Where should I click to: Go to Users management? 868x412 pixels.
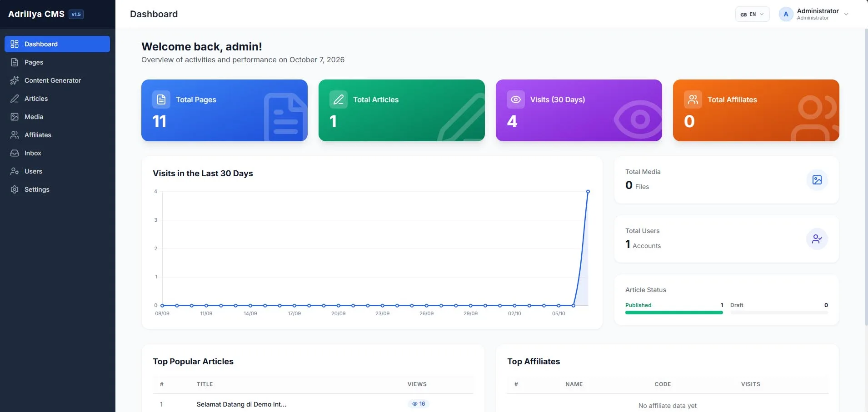tap(57, 171)
